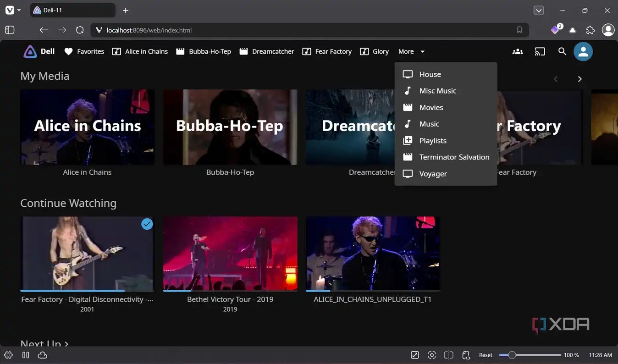Open the Next Up section link

coord(44,343)
